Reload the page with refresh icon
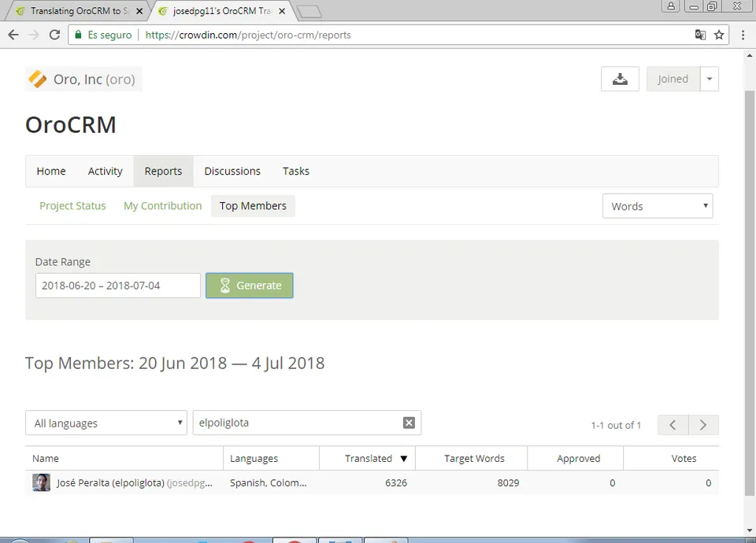 pyautogui.click(x=55, y=35)
